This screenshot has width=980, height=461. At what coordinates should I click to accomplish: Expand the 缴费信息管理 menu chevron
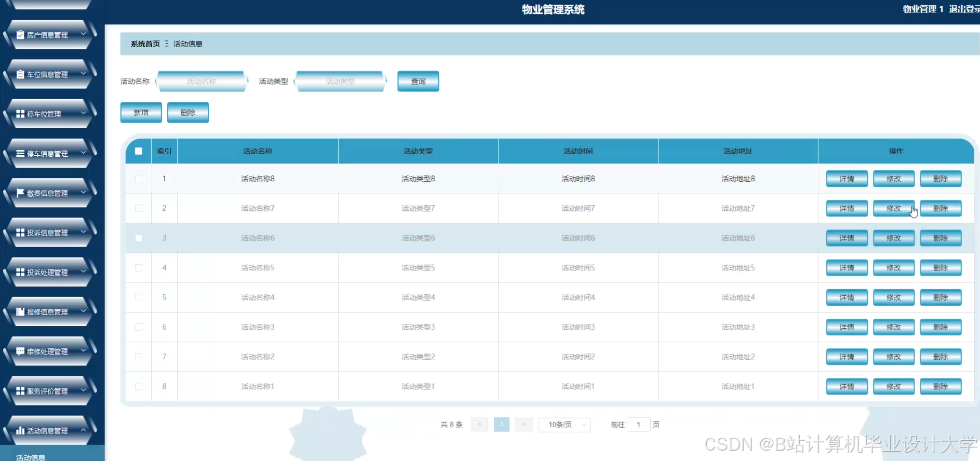pyautogui.click(x=83, y=193)
